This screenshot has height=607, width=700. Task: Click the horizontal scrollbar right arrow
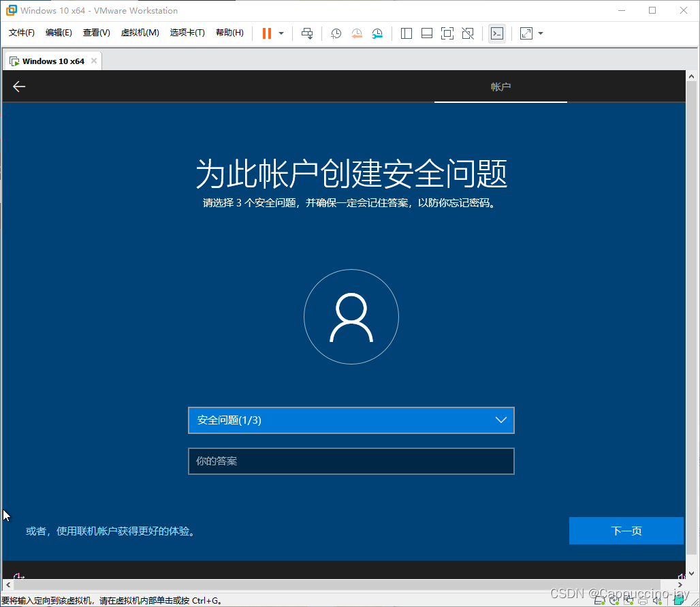tap(680, 585)
